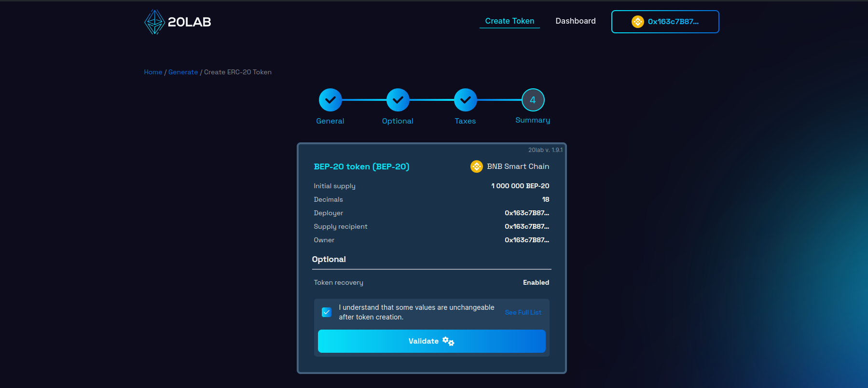Click the 20LAB brand name text
Viewport: 868px width, 388px height.
pyautogui.click(x=189, y=22)
